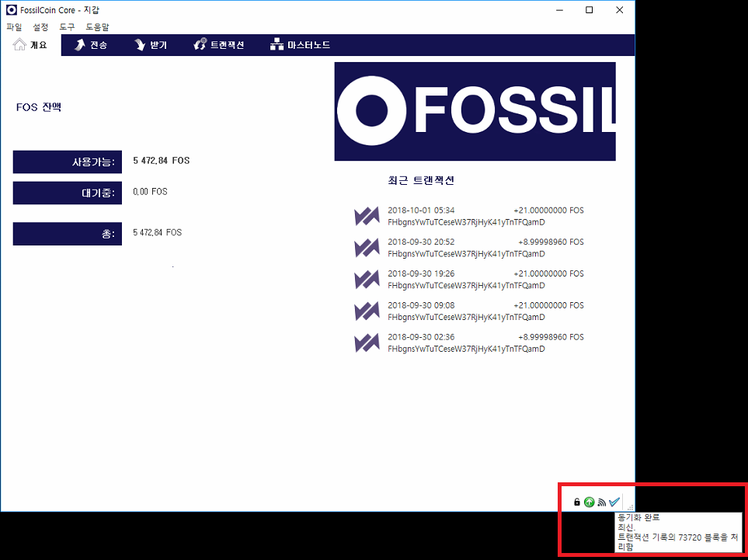Select the 2018-09-30 09:08 transaction date
This screenshot has width=748, height=560.
click(421, 305)
